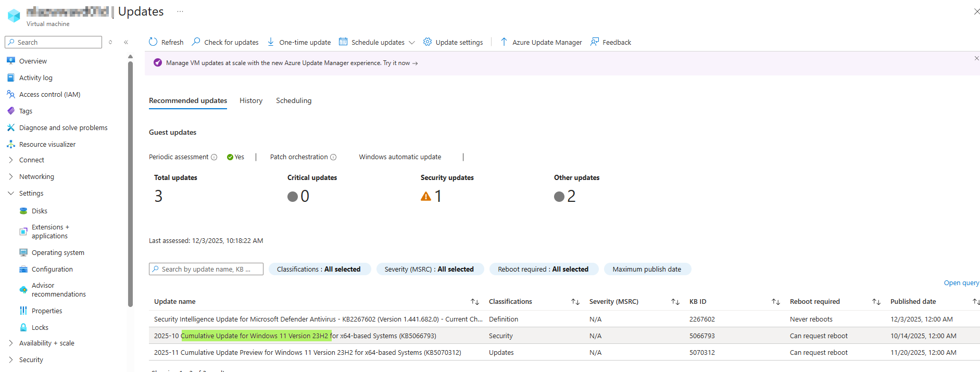Click the Advisor recommendations icon
Viewport: 980px width, 372px height.
(23, 290)
